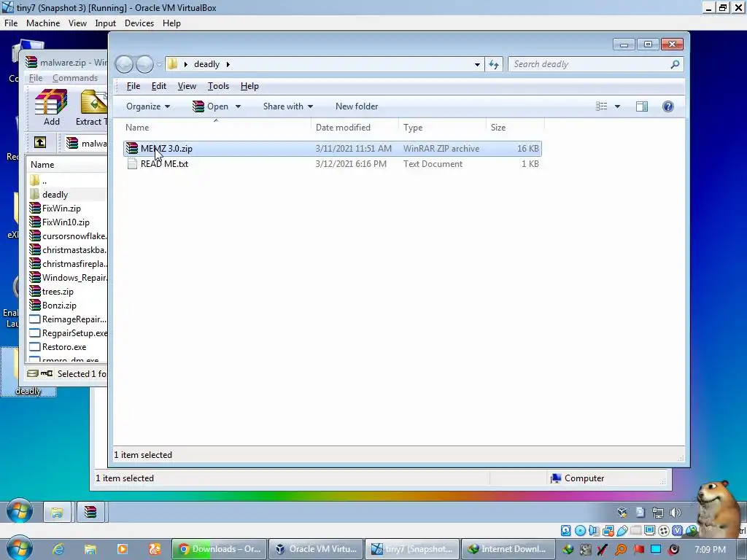Select Windows_Repair archive in WinRAR list
Image resolution: width=747 pixels, height=560 pixels.
point(68,277)
